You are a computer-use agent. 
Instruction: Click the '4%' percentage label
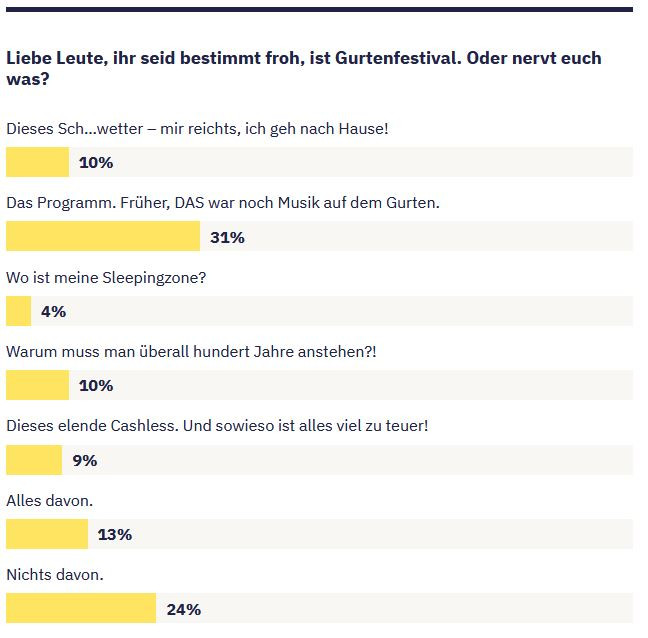tap(53, 311)
